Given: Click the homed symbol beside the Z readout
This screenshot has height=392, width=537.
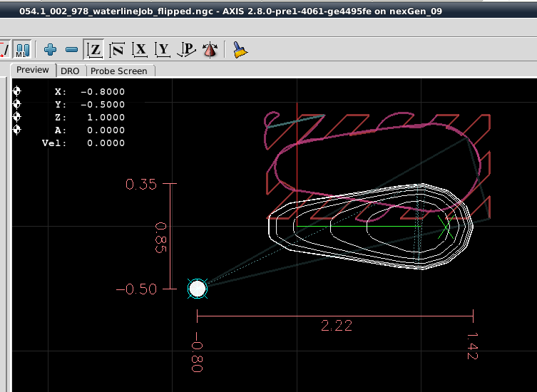Looking at the screenshot, I should (x=17, y=117).
